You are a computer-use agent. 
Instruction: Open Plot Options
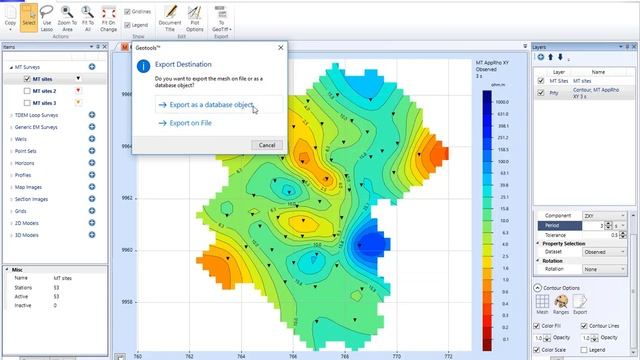tap(195, 18)
